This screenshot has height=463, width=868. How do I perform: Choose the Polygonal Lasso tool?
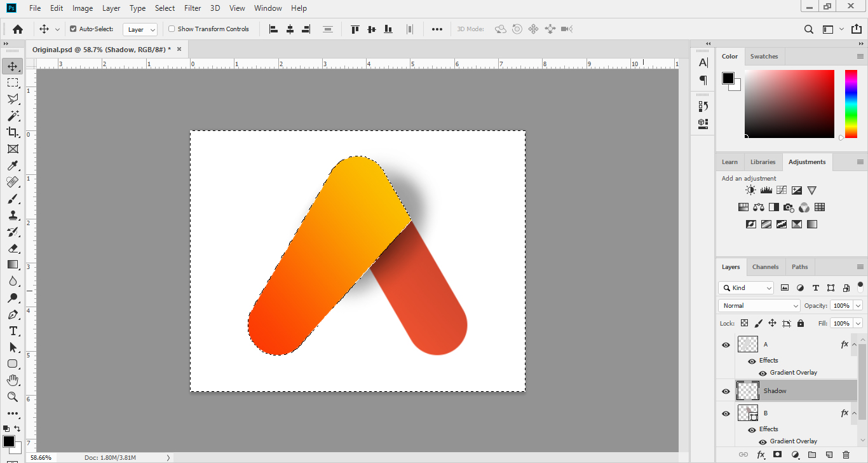(x=13, y=99)
